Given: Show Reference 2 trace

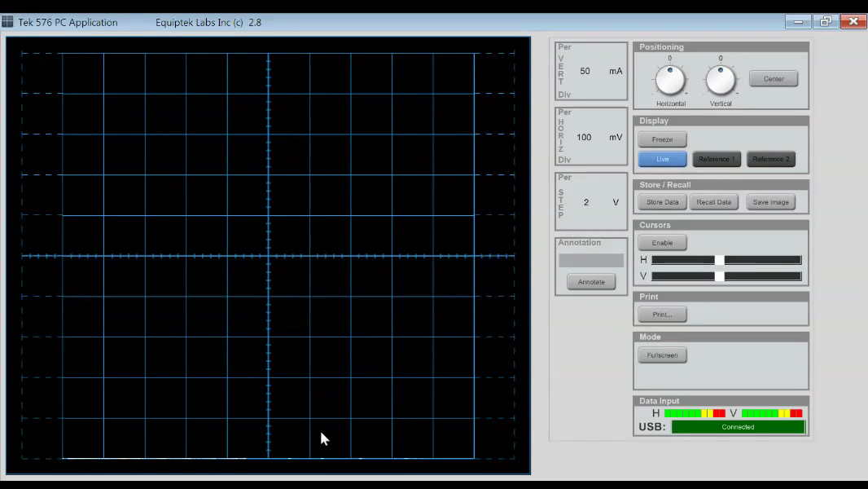Looking at the screenshot, I should pos(770,159).
